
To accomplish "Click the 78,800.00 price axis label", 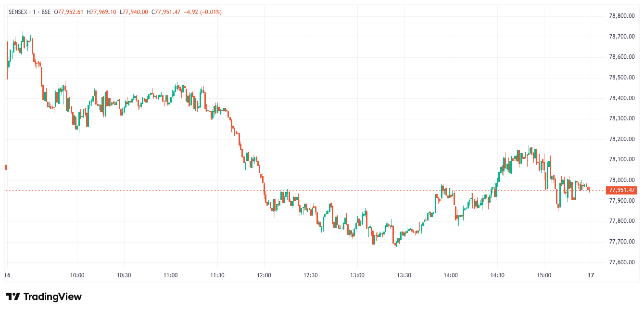I will point(622,16).
